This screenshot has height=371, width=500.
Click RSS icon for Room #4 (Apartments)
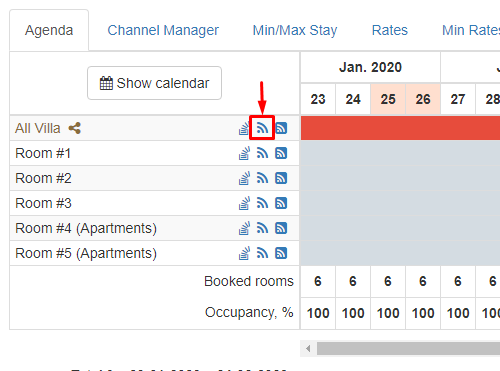pos(262,228)
